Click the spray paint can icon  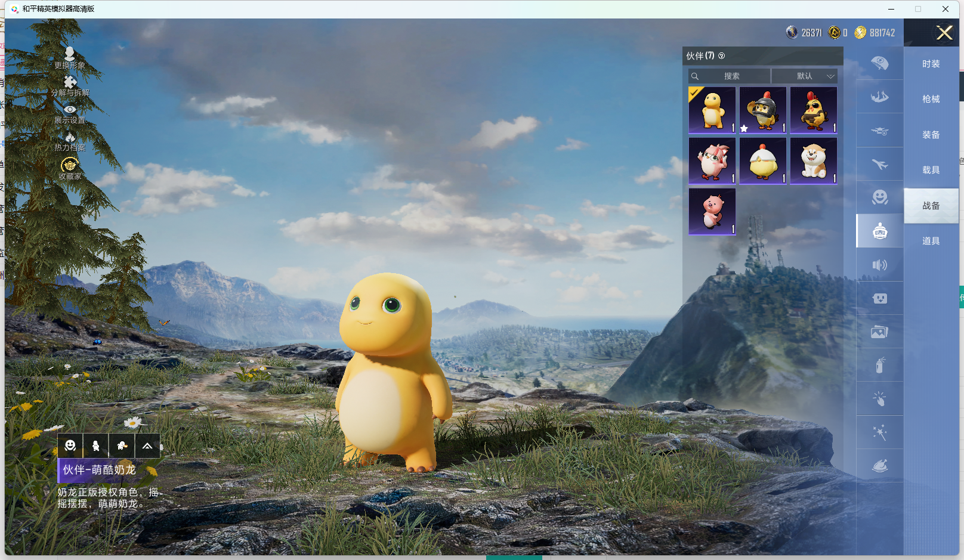coord(879,364)
